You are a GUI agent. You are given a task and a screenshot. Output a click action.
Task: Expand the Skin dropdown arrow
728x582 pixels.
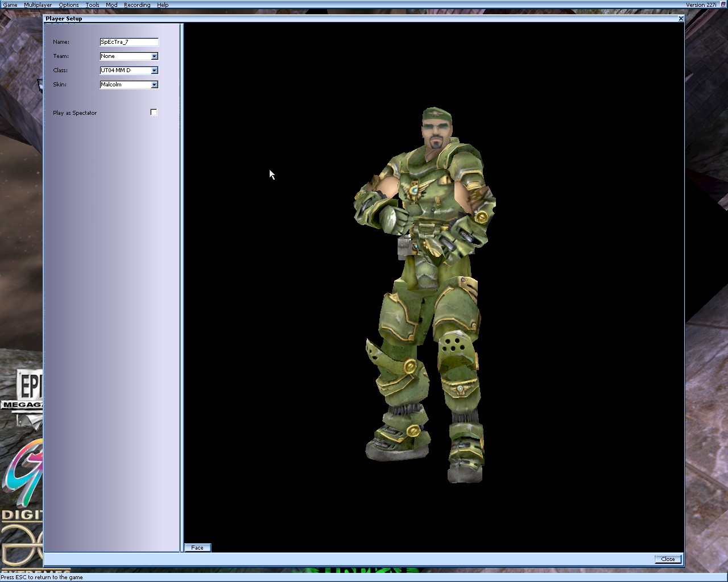(x=154, y=85)
